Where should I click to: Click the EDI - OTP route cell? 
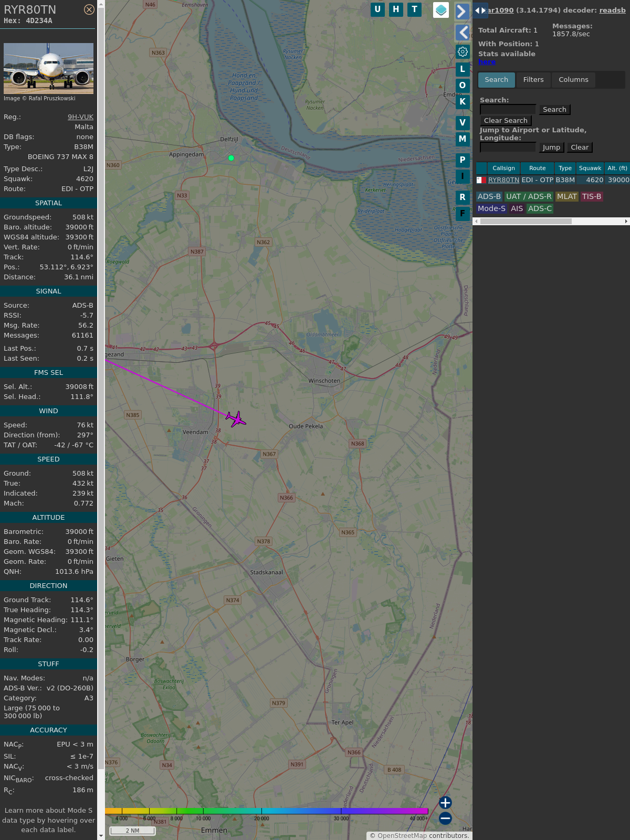[x=538, y=180]
